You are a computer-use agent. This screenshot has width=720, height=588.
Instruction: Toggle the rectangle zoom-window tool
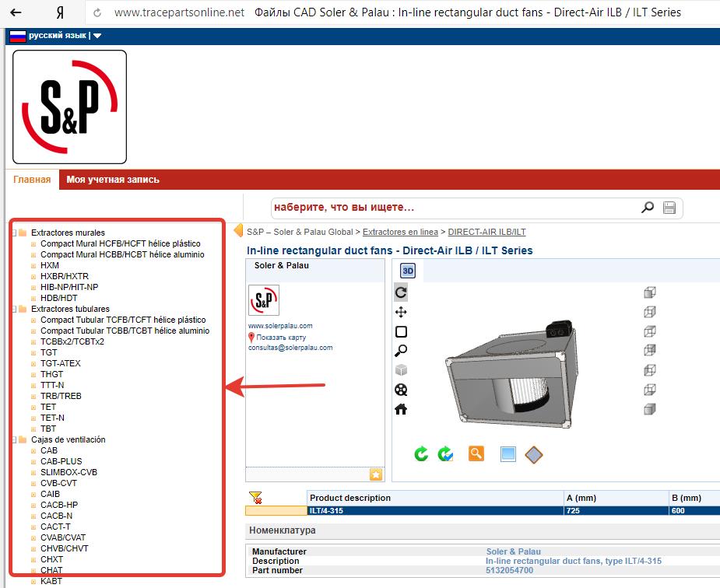coord(401,331)
